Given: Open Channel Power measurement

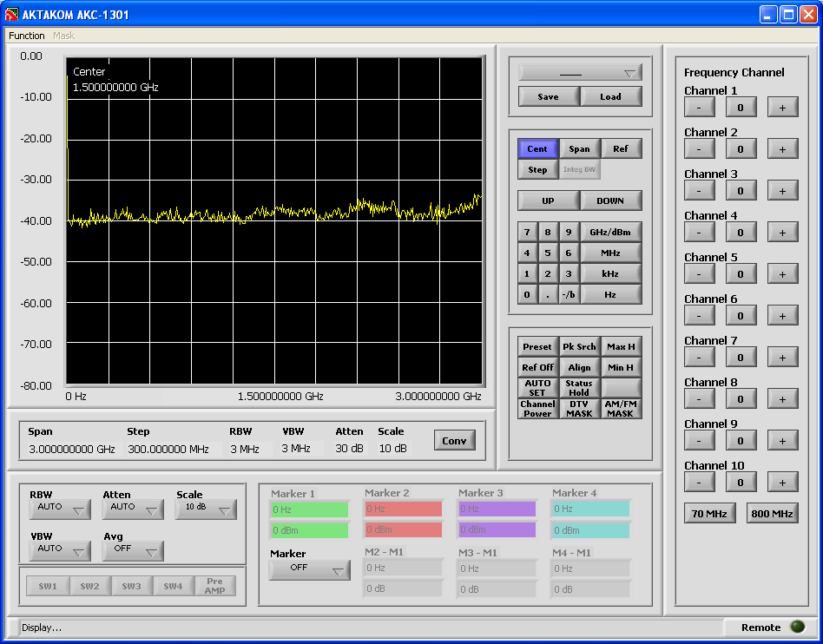Looking at the screenshot, I should click(x=537, y=409).
